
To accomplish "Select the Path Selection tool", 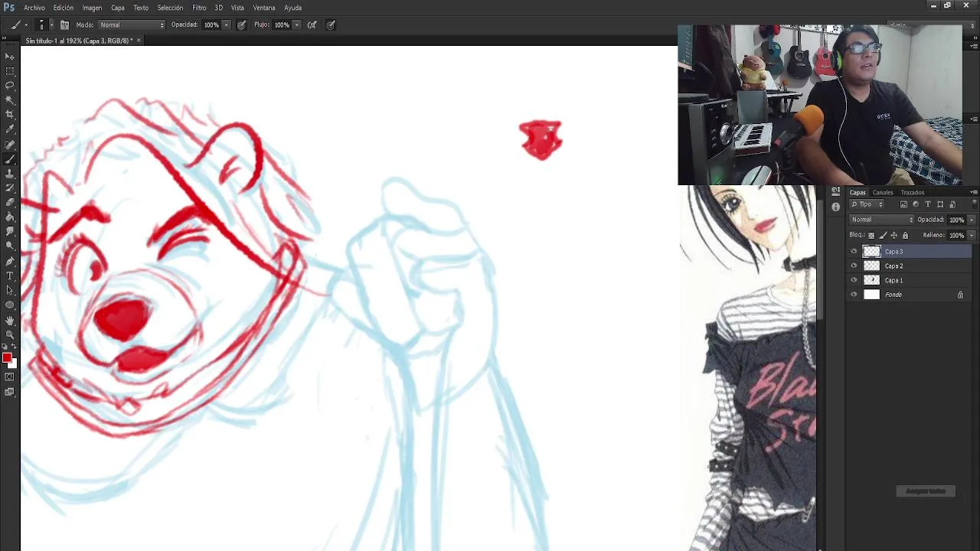I will pos(10,291).
